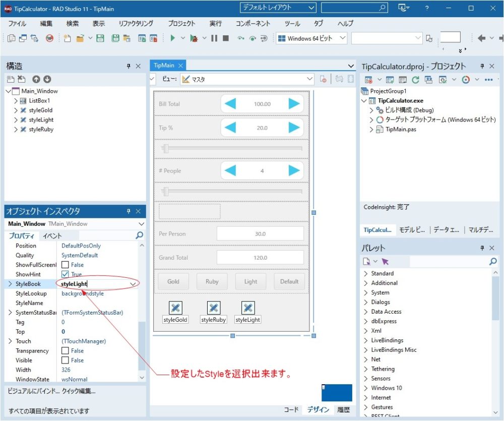Screen dimensions: 504x421
Task: Toggle the ShowHint checkbox to False
Action: pos(66,274)
